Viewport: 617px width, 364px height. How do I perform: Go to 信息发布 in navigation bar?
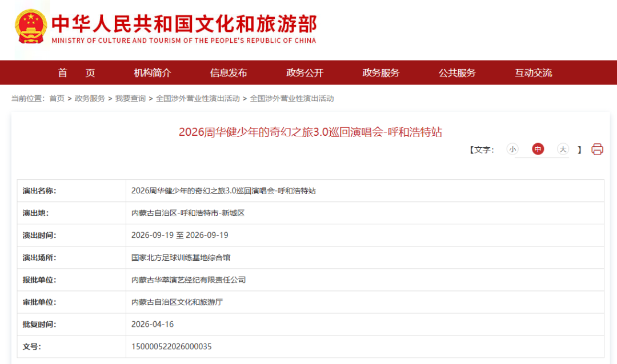tap(229, 72)
